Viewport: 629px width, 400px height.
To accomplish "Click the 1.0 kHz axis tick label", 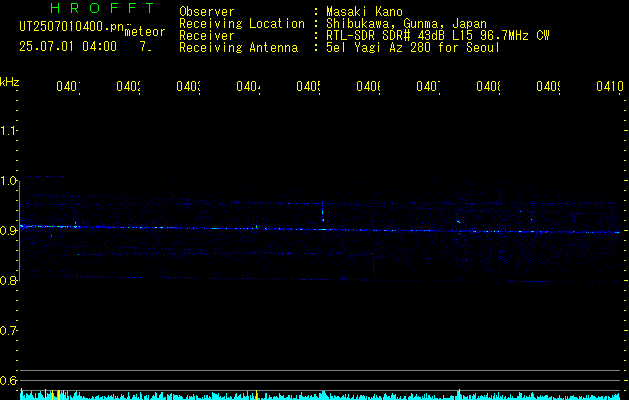I will [8, 181].
